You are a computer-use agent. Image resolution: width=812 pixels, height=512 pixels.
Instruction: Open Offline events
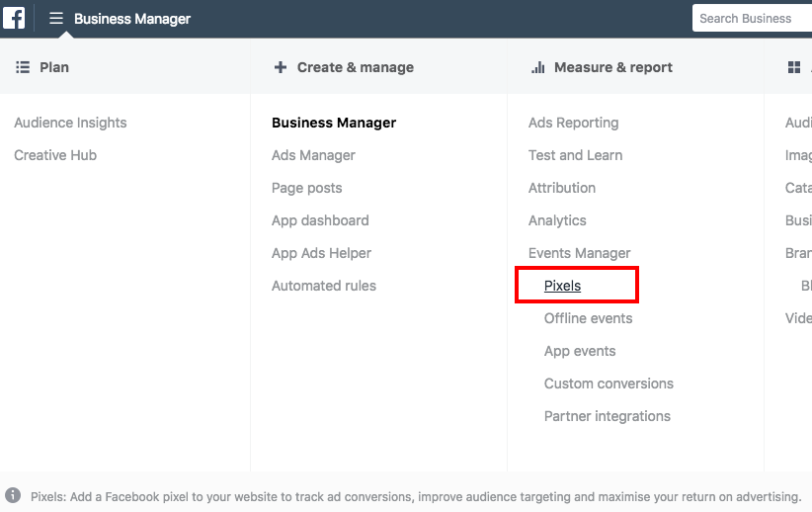pyautogui.click(x=589, y=318)
